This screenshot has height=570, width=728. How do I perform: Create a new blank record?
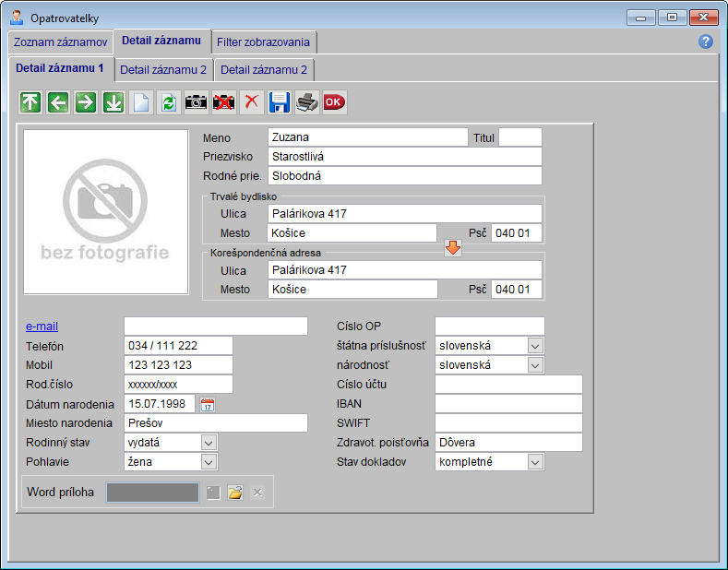pyautogui.click(x=141, y=102)
